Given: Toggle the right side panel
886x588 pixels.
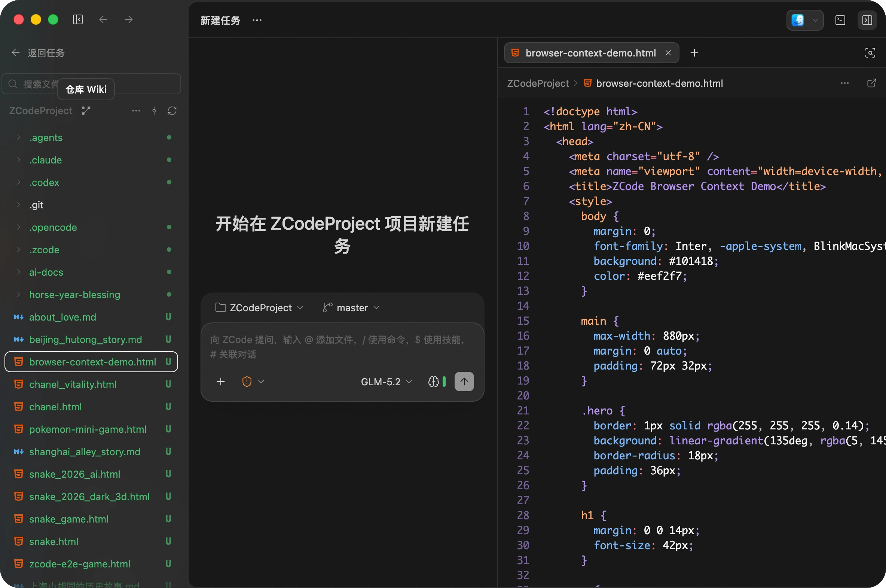Looking at the screenshot, I should click(x=867, y=20).
